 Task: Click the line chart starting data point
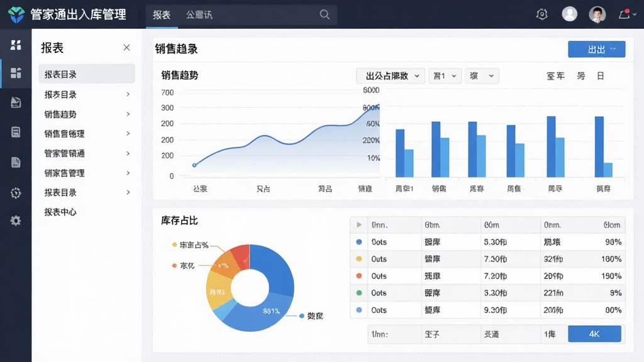click(194, 165)
